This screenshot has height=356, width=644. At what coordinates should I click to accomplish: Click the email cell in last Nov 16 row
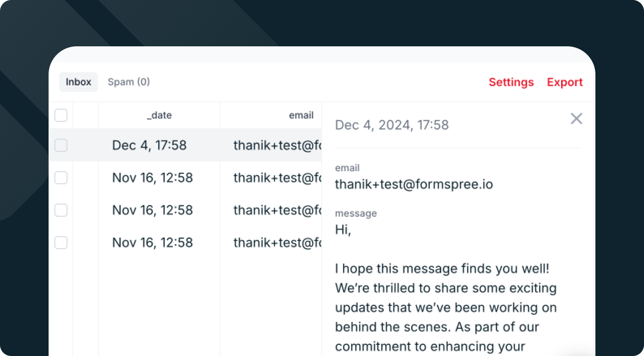277,243
